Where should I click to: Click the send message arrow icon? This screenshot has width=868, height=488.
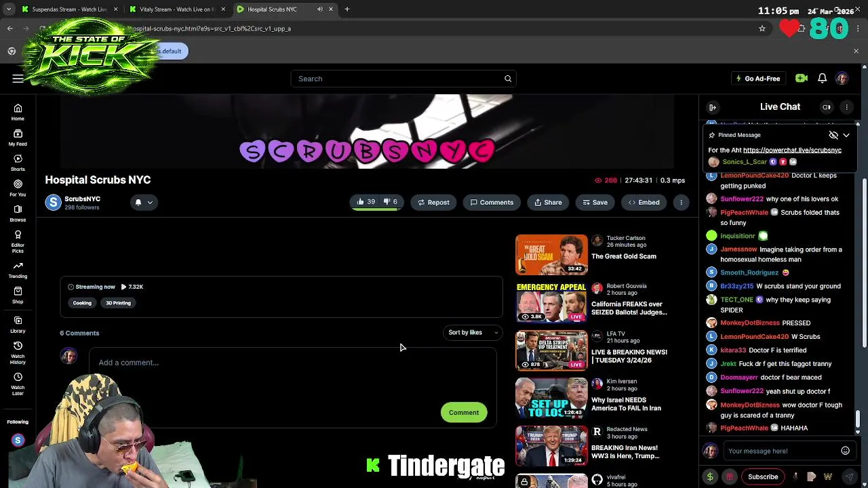pos(850,476)
